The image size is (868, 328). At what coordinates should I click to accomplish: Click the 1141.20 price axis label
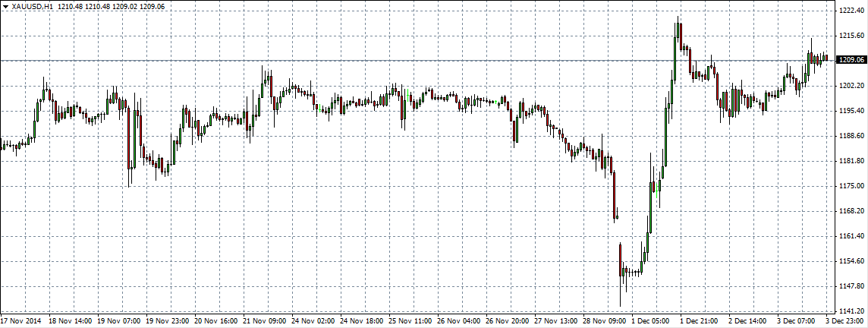(851, 311)
